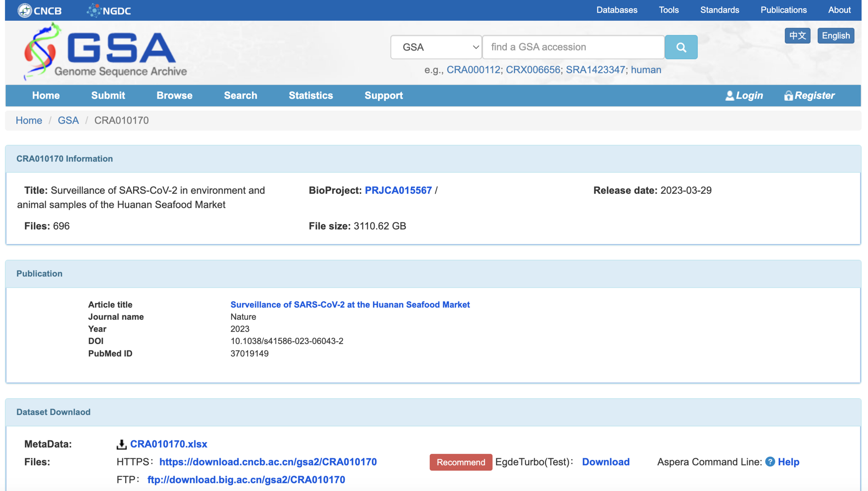Screen dimensions: 868x491
Task: Click the Register lock icon
Action: (788, 96)
